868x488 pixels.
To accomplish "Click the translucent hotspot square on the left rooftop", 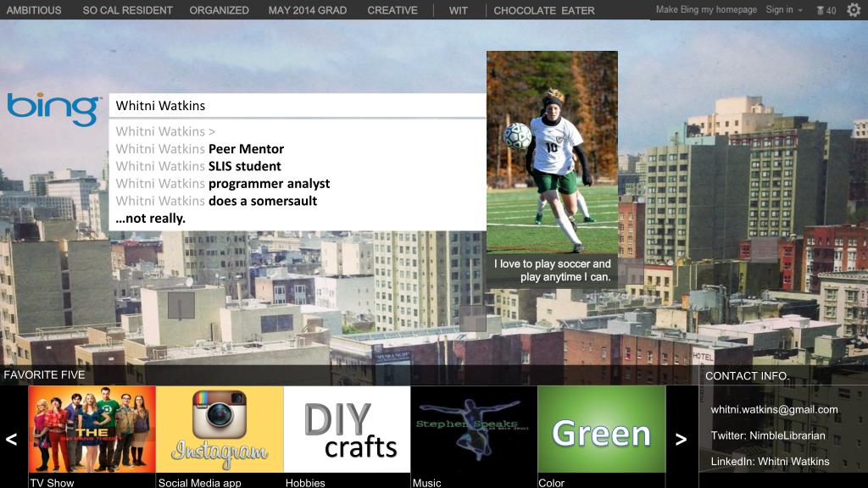I will point(181,305).
